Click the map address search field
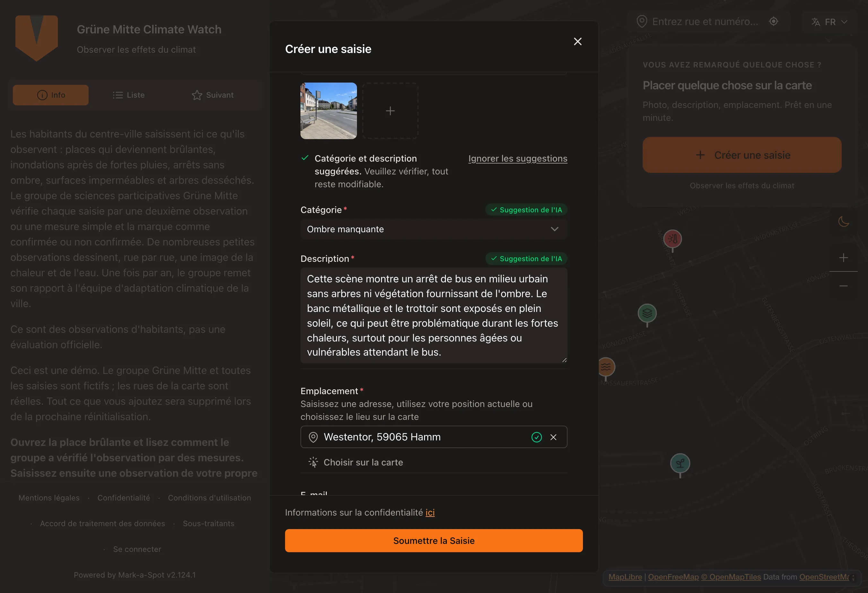 [705, 22]
